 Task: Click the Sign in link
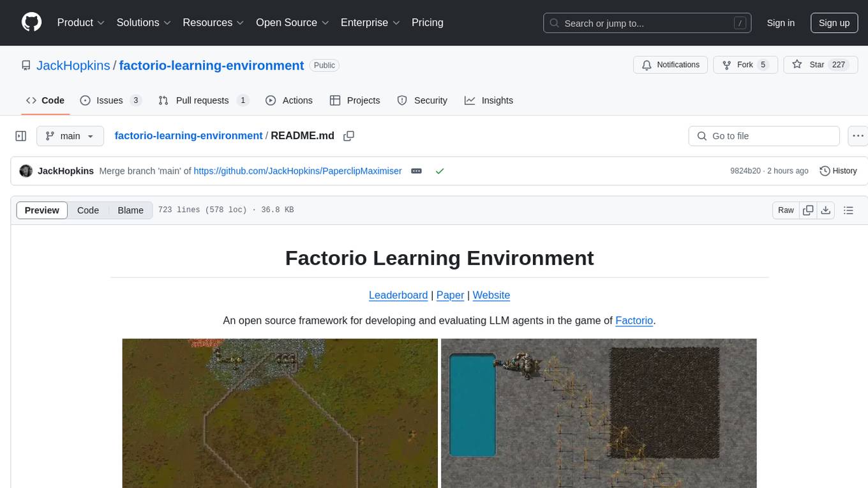(x=781, y=23)
